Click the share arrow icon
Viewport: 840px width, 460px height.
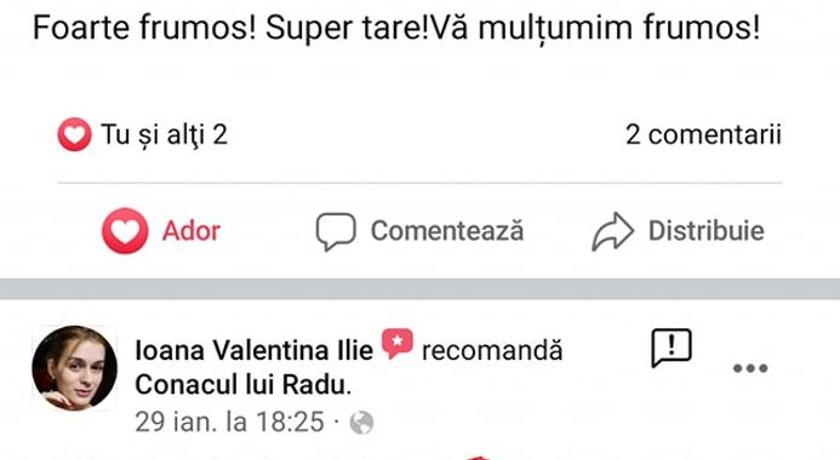(612, 232)
